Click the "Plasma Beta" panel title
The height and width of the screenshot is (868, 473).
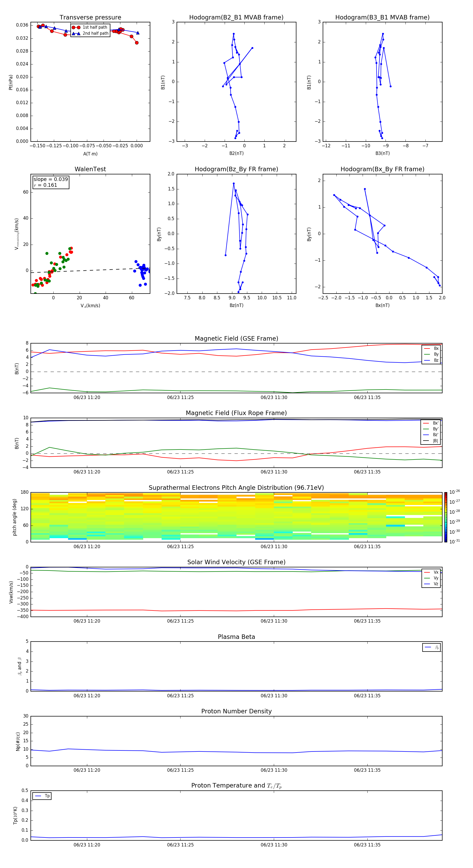click(x=236, y=637)
